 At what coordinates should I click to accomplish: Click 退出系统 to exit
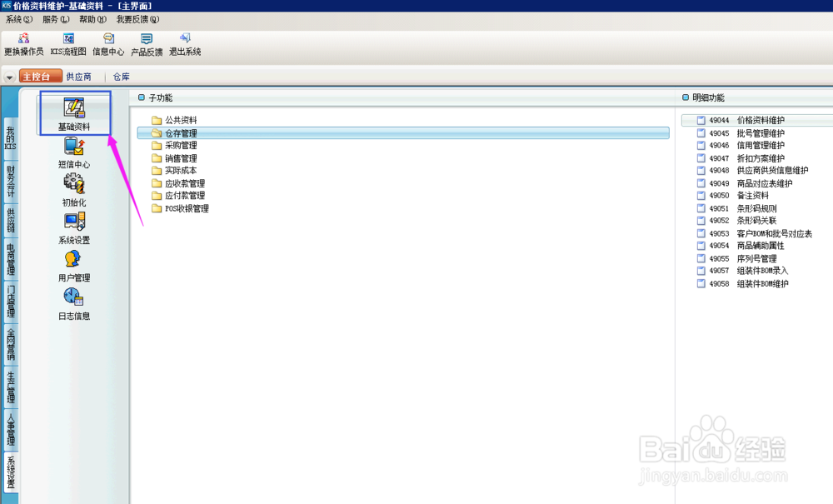click(x=185, y=45)
